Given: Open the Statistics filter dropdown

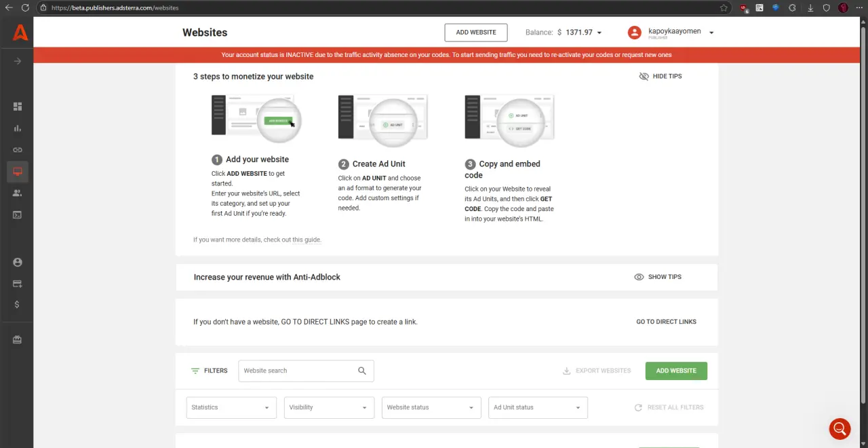Looking at the screenshot, I should click(231, 407).
